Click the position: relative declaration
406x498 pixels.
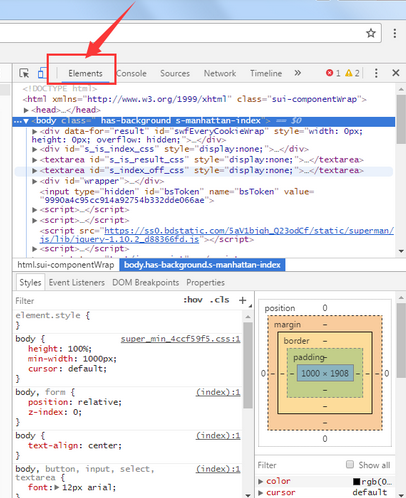75,402
